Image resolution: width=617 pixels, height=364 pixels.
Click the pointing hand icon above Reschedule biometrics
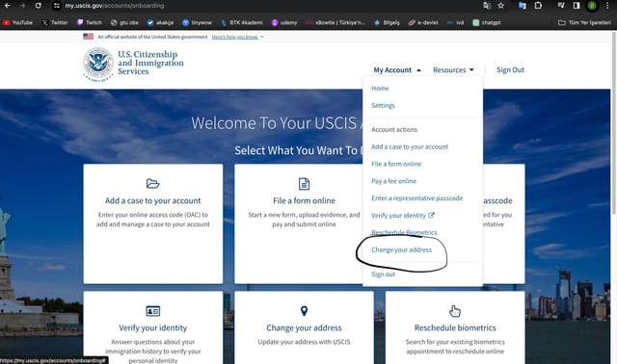[454, 311]
